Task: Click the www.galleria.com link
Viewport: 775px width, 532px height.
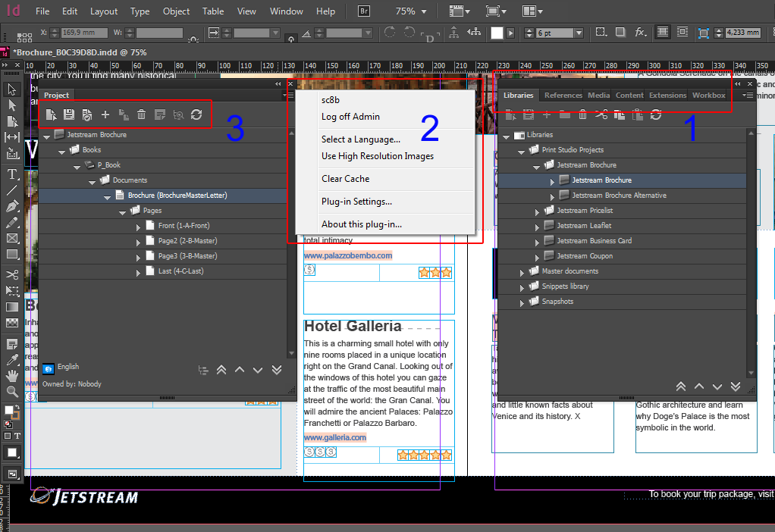Action: pyautogui.click(x=334, y=437)
